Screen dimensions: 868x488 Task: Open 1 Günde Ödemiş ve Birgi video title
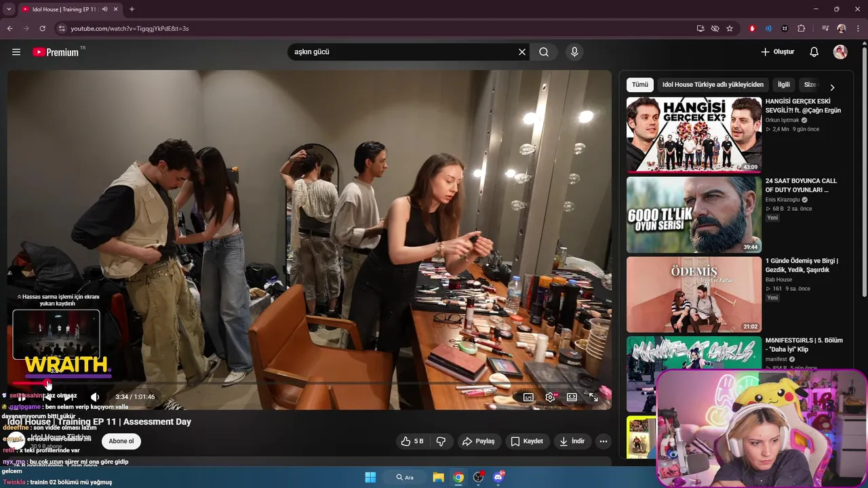point(802,265)
